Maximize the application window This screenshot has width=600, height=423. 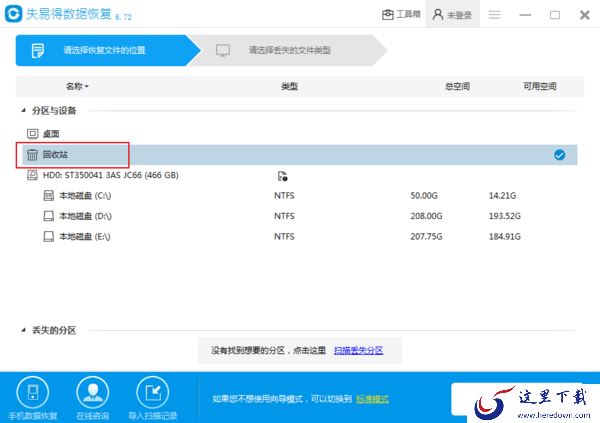coord(555,15)
